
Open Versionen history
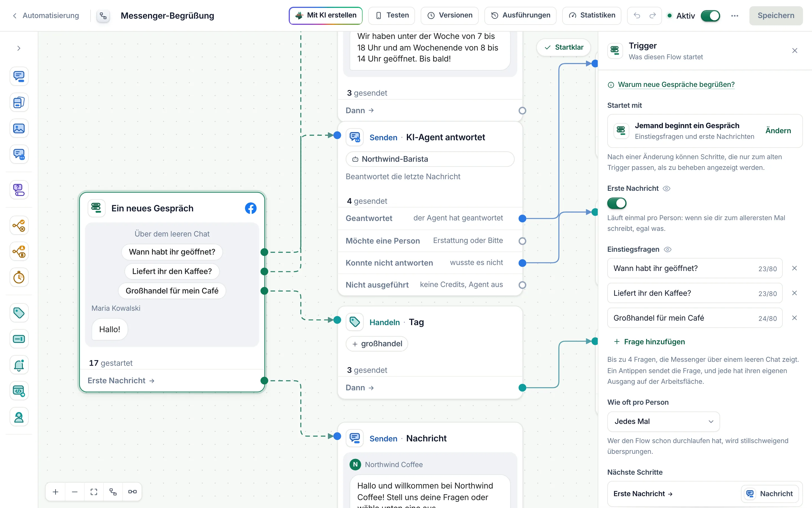pos(449,16)
